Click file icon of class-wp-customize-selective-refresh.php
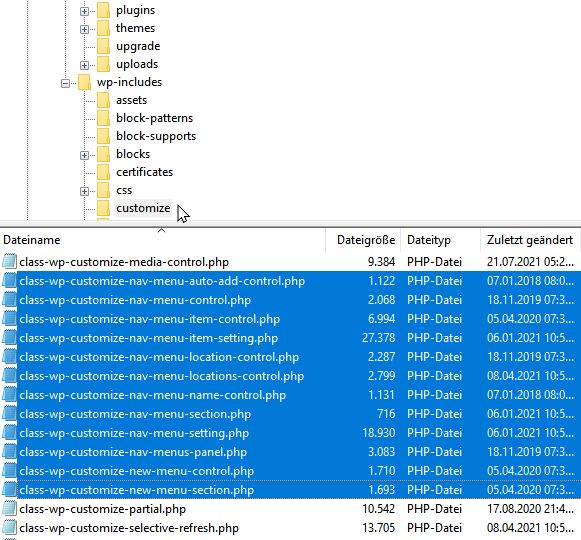The image size is (581, 540). (x=10, y=528)
